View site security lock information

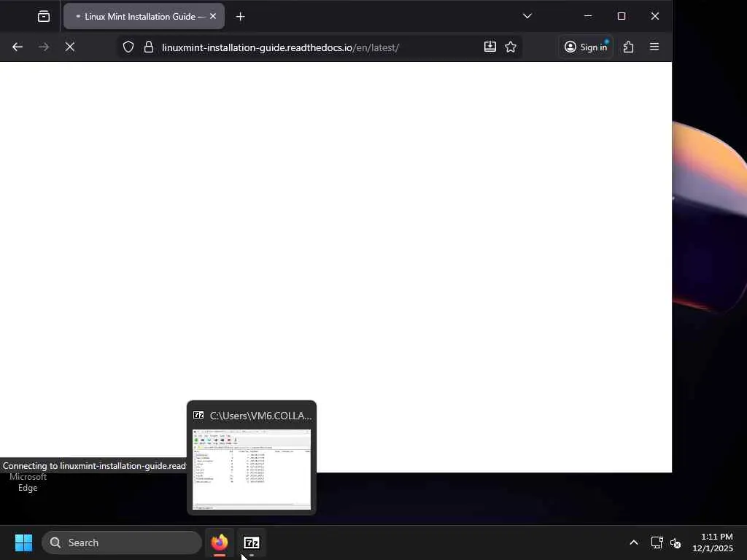[x=149, y=47]
